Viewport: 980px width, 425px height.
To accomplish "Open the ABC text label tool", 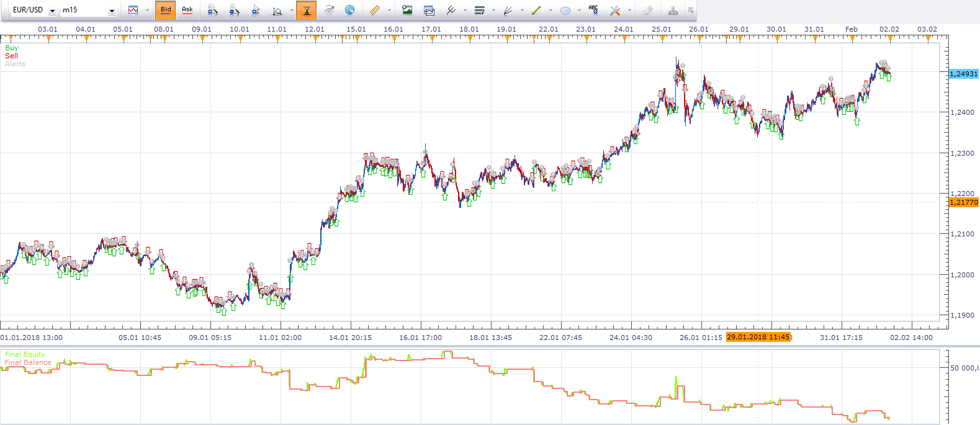I will (x=593, y=10).
